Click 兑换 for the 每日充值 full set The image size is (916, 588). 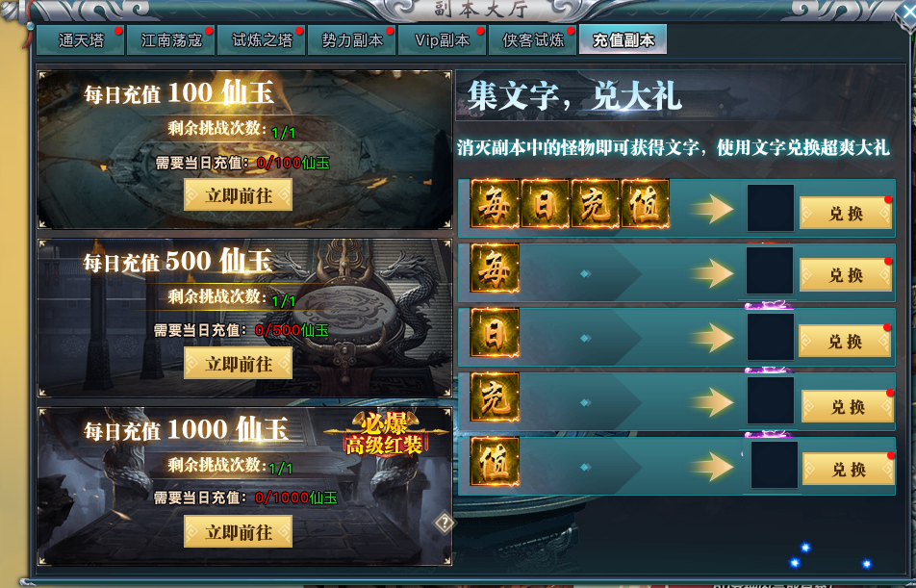click(846, 213)
